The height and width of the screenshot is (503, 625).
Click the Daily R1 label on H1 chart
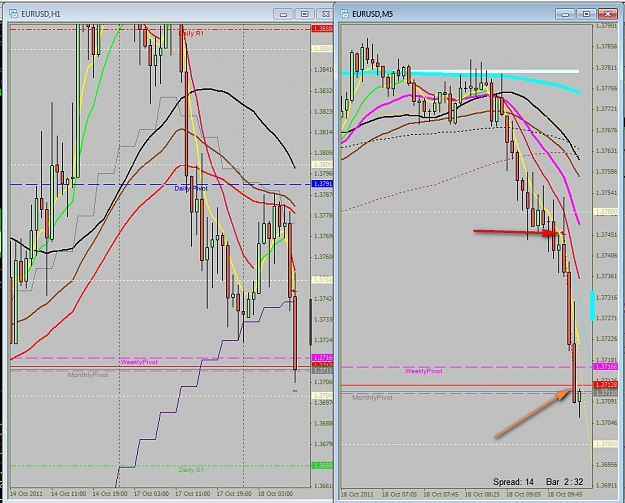192,33
